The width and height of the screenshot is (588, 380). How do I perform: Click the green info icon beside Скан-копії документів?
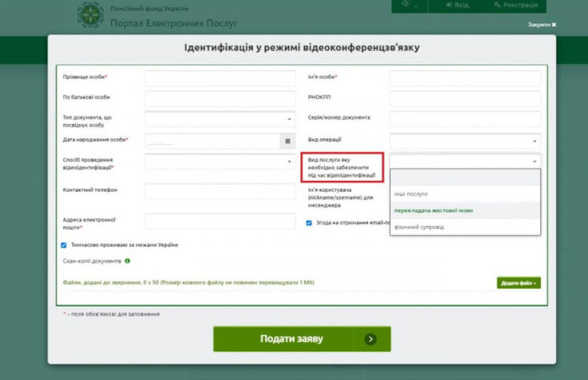[x=128, y=261]
